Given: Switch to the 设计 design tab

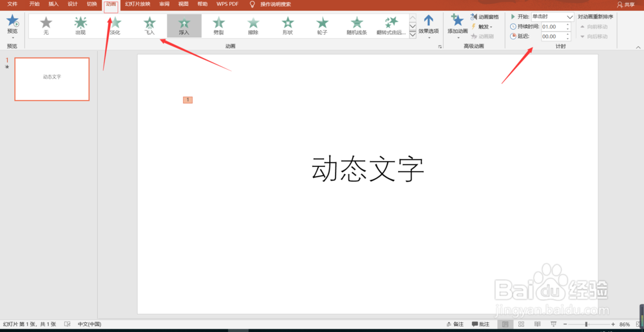Looking at the screenshot, I should [73, 4].
